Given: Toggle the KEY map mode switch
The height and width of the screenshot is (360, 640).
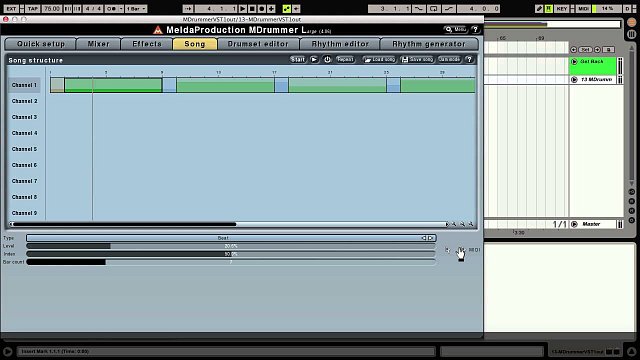Looking at the screenshot, I should tap(562, 9).
